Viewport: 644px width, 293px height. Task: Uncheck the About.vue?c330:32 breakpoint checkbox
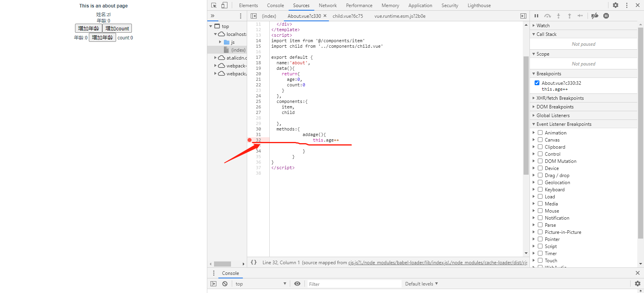(x=537, y=83)
